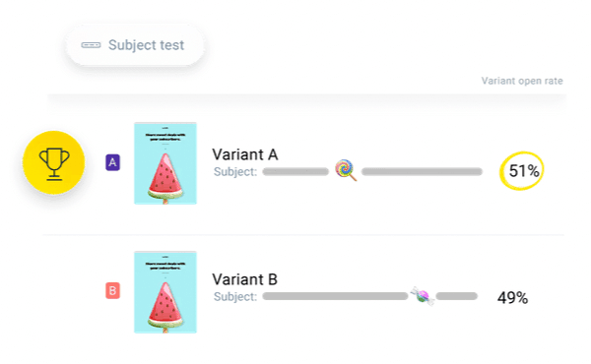Open the Subject test pill button
591x364 pixels.
tap(135, 45)
